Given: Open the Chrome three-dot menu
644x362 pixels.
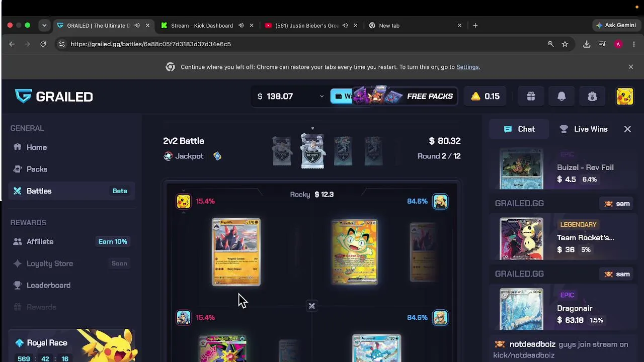Looking at the screenshot, I should (x=633, y=44).
